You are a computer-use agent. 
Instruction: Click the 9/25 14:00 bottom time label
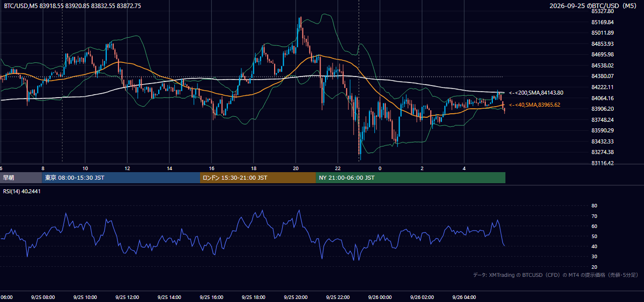[169, 297]
